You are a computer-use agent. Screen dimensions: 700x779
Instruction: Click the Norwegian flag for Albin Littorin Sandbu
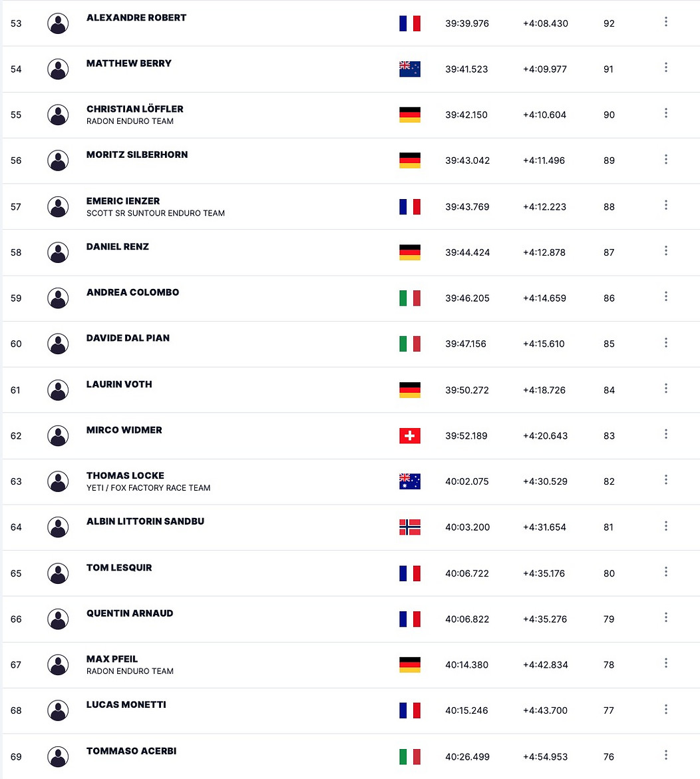point(410,527)
